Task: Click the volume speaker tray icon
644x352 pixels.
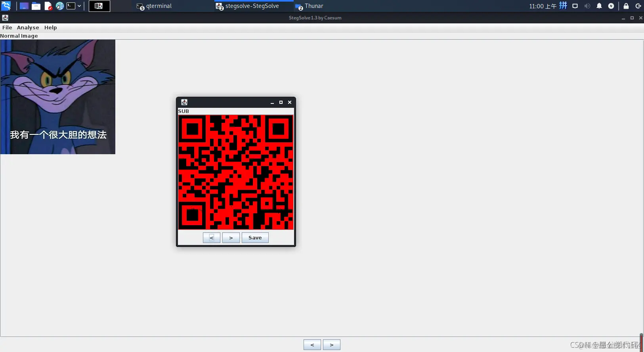Action: point(587,6)
